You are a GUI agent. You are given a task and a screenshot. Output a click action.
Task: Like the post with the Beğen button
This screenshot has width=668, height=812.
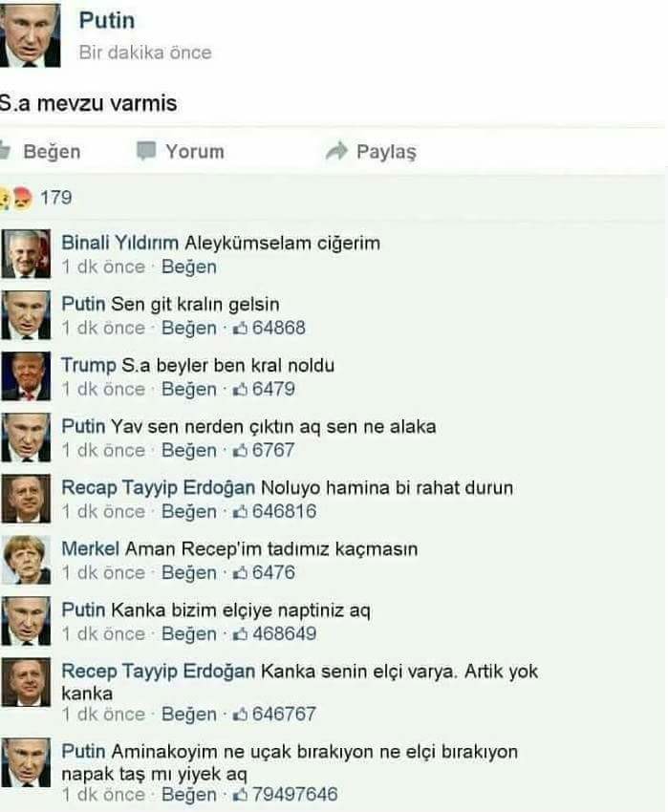[40, 152]
